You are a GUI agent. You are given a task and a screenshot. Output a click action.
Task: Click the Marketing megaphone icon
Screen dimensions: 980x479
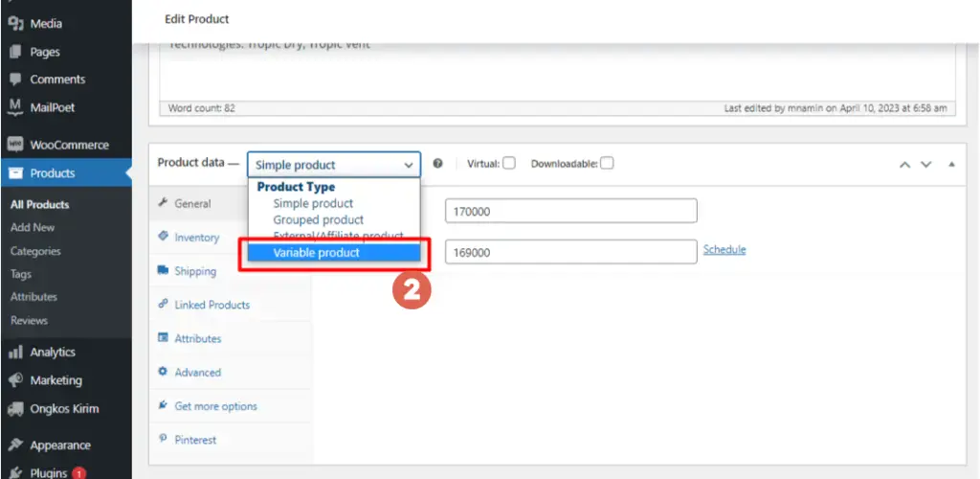(15, 380)
